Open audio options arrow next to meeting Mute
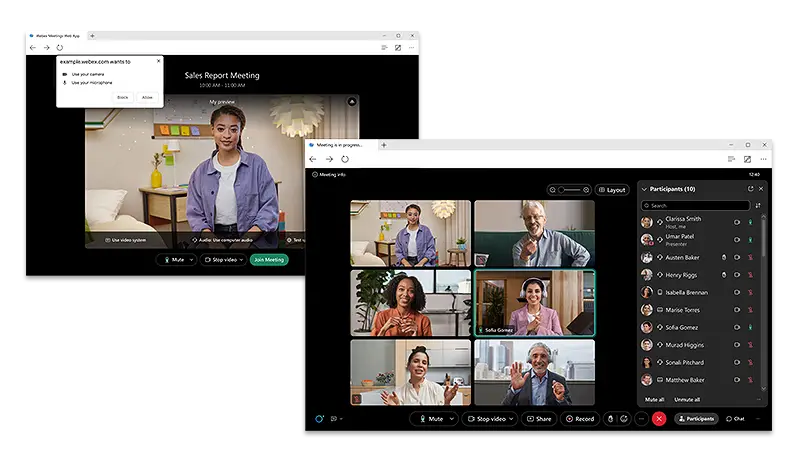 click(452, 419)
